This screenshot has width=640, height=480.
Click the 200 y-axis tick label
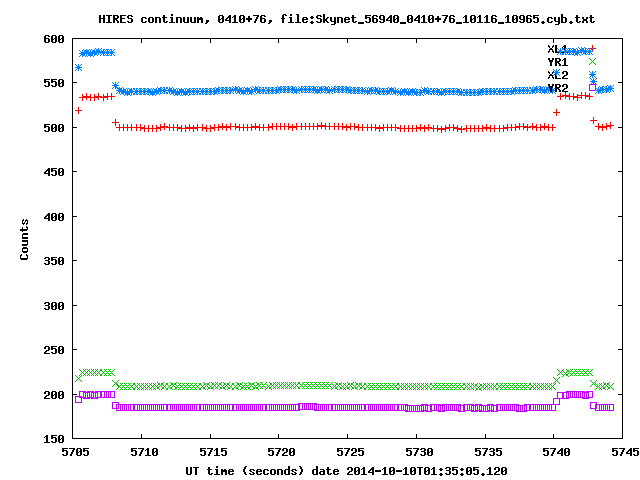click(54, 395)
